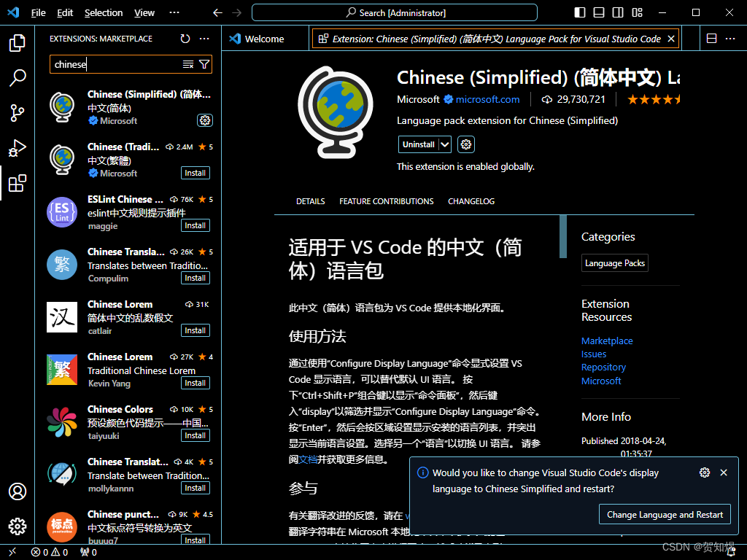Install Chinese Translation by Compulim
747x560 pixels.
pos(196,278)
